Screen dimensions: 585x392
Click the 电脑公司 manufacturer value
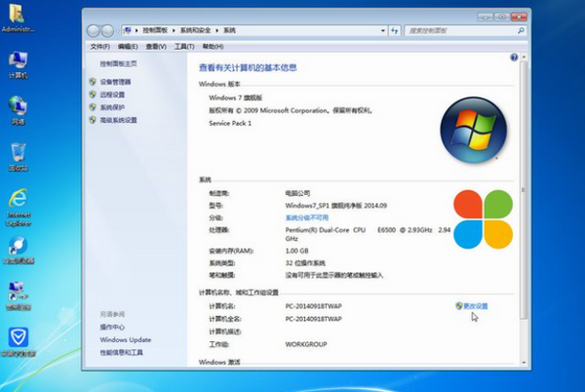[297, 193]
